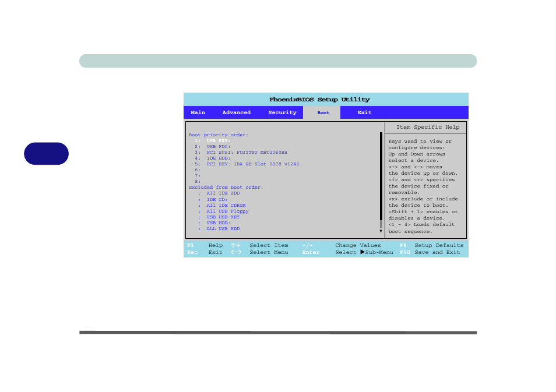Select excluded 'IDE CD:' entry
Screen dimensions: 556x392
213,200
